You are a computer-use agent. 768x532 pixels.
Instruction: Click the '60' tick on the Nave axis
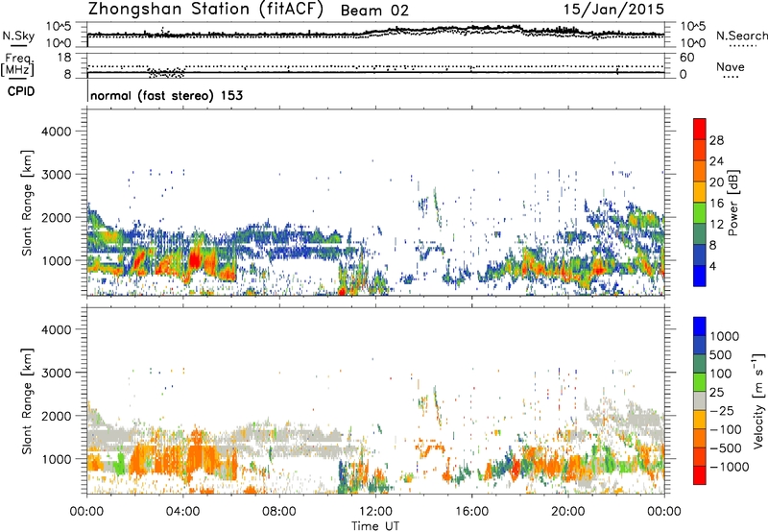point(686,58)
